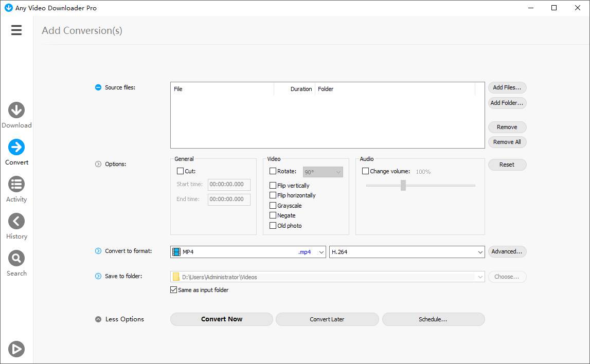
Task: Select the Convert sidebar icon
Action: click(16, 147)
